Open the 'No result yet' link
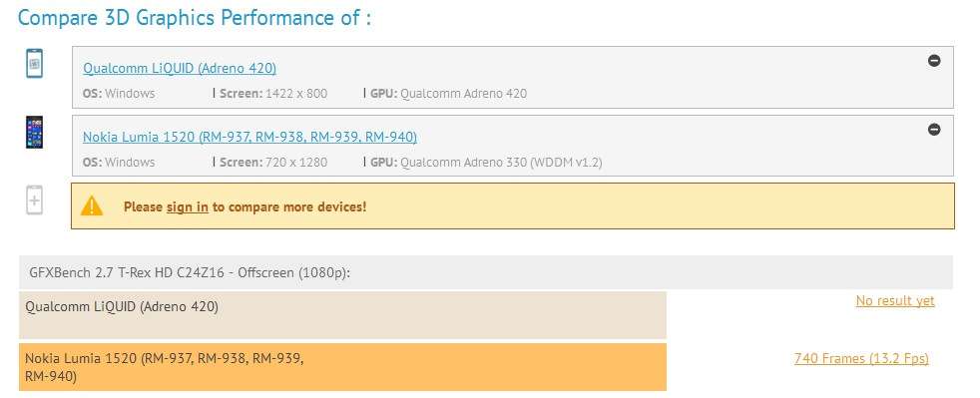The width and height of the screenshot is (980, 398). pos(895,301)
